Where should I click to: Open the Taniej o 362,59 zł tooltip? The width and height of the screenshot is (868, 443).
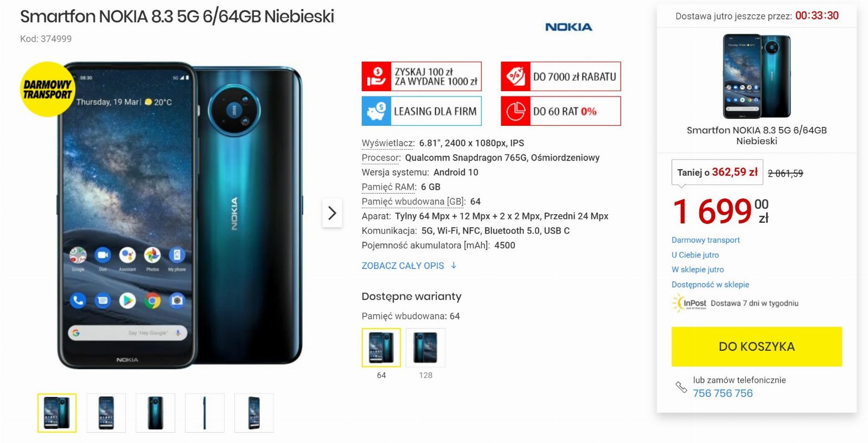point(717,172)
